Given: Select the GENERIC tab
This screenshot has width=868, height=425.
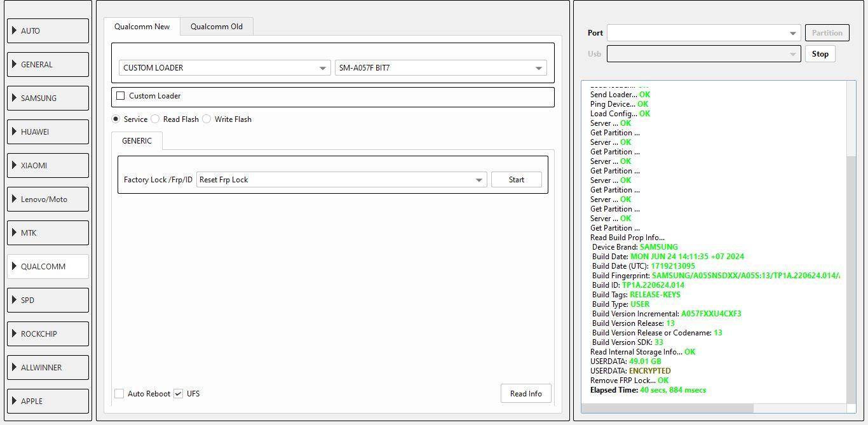Looking at the screenshot, I should coord(137,141).
